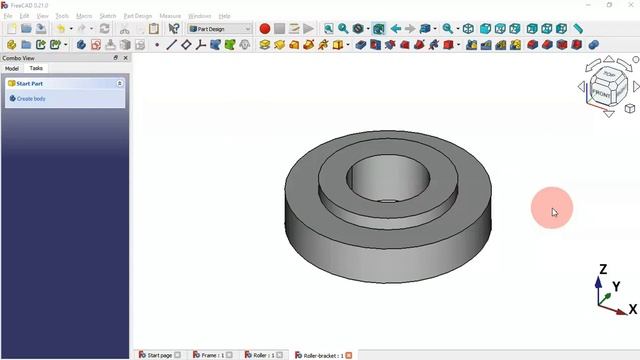640x360 pixels.
Task: Toggle floating Combo View panel
Action: [116, 58]
